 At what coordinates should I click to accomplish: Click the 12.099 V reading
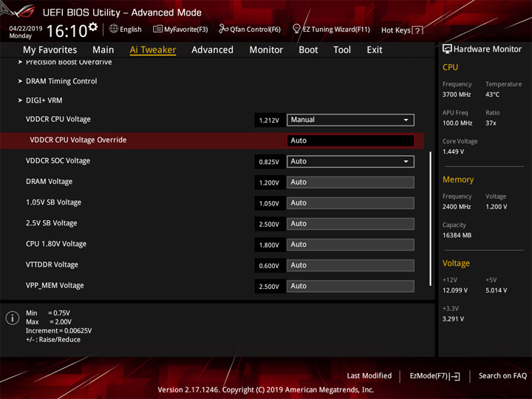click(x=455, y=290)
